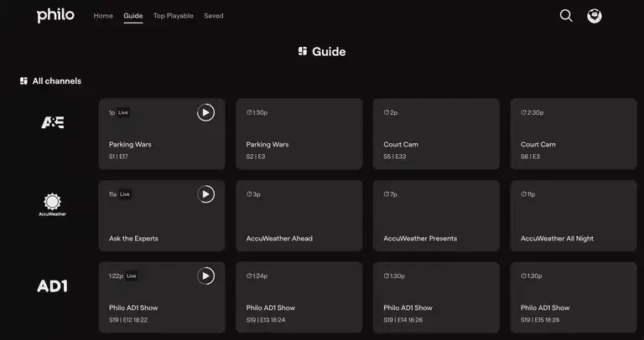The width and height of the screenshot is (644, 340).
Task: Click the AD1 channel logo
Action: 52,286
